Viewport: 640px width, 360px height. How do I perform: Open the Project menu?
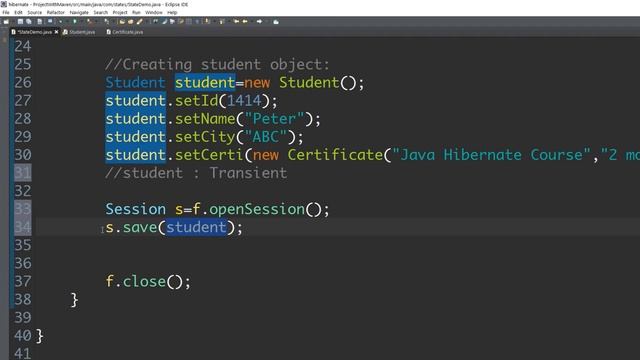point(120,13)
